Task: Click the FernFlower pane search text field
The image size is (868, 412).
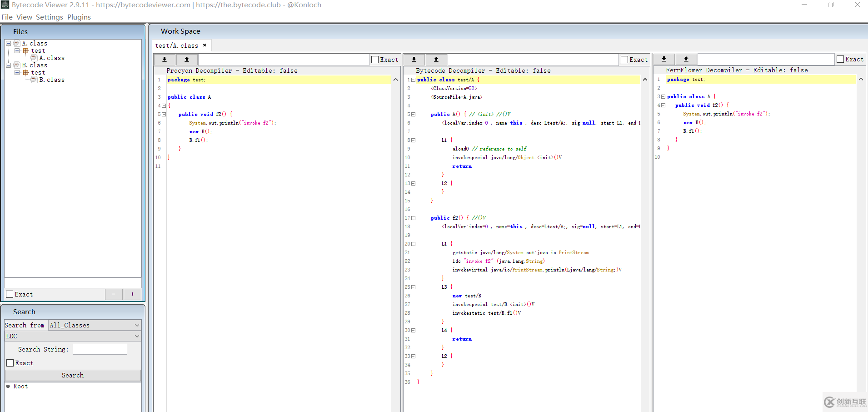Action: click(x=766, y=59)
